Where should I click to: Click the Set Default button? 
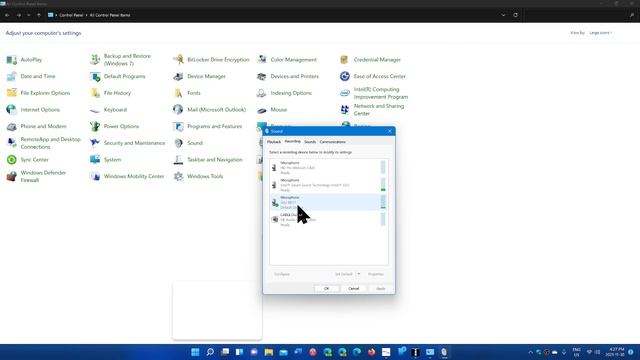344,274
